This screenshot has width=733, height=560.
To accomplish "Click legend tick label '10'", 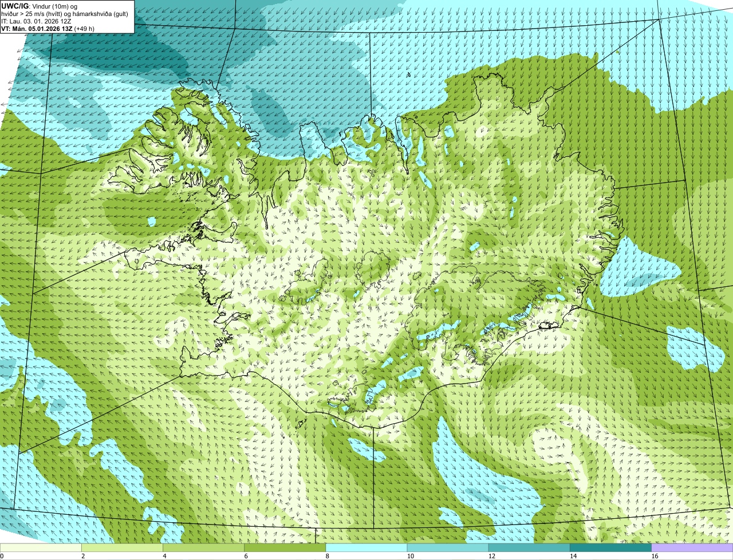I will 410,556.
